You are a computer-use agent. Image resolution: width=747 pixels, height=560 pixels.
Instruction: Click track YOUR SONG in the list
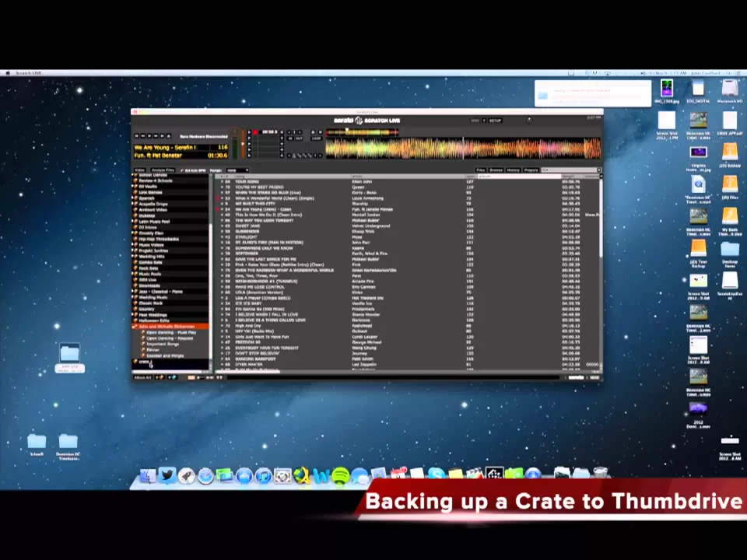(x=247, y=181)
